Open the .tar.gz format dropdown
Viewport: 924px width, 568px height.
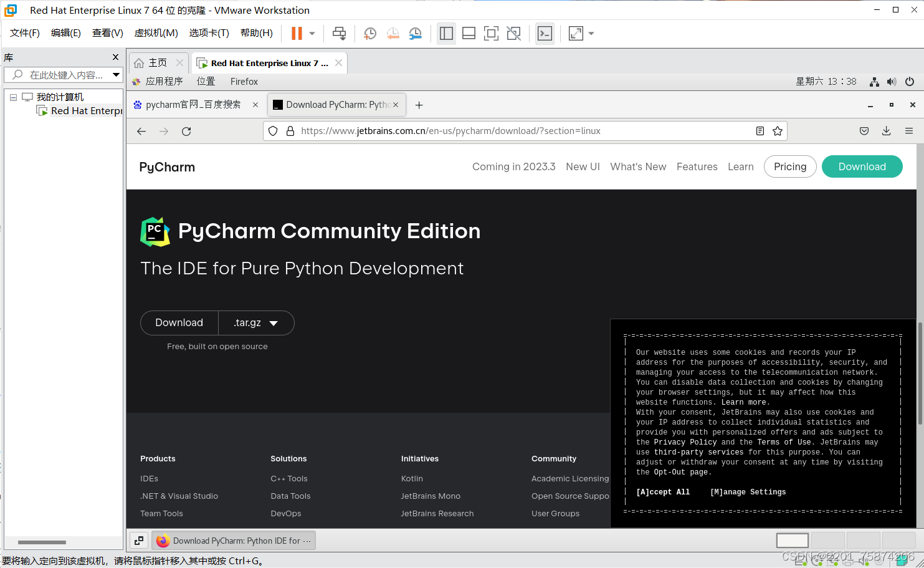pos(255,322)
